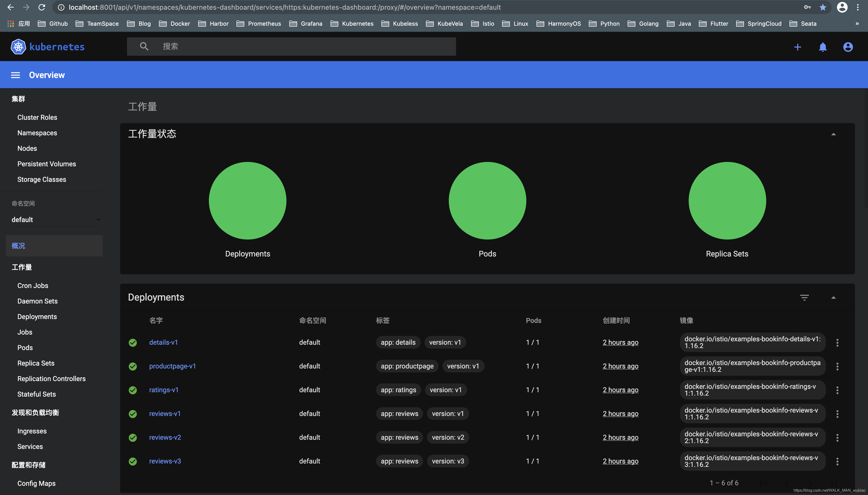Open the details-v1 deployment link
This screenshot has width=868, height=495.
click(164, 342)
